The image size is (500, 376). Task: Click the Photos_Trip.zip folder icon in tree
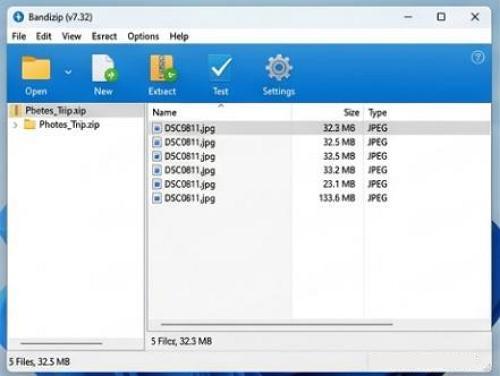pos(30,125)
